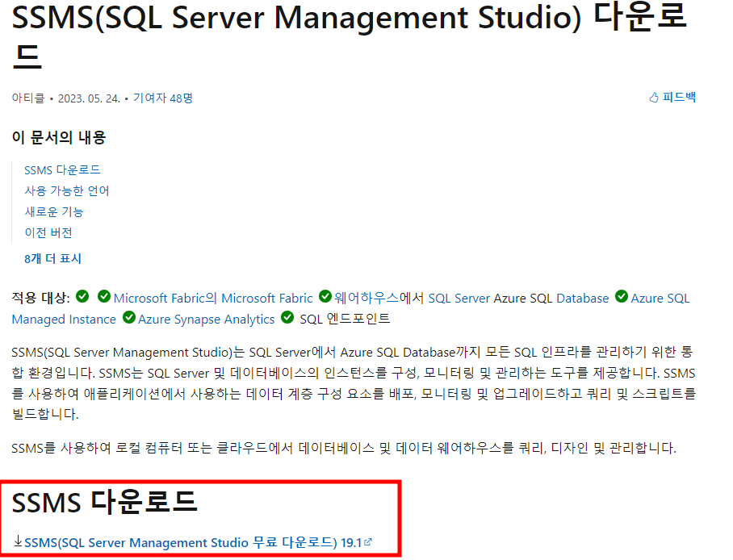Open Azure Synapse Analytics link
Screen dimensions: 733x560
click(x=206, y=320)
